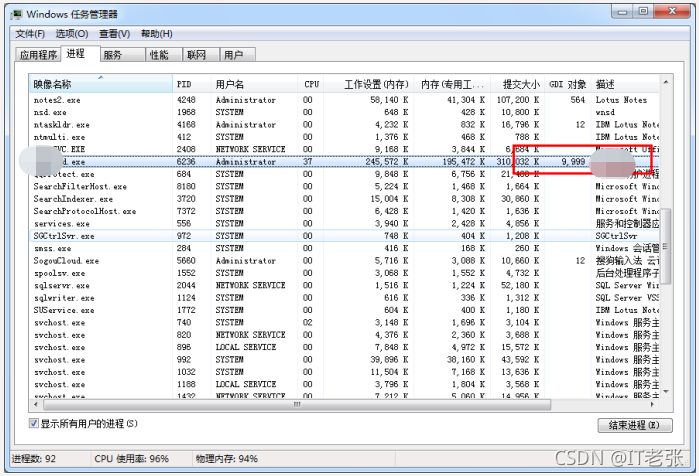Select the sqlwriter.exe process

[345, 298]
